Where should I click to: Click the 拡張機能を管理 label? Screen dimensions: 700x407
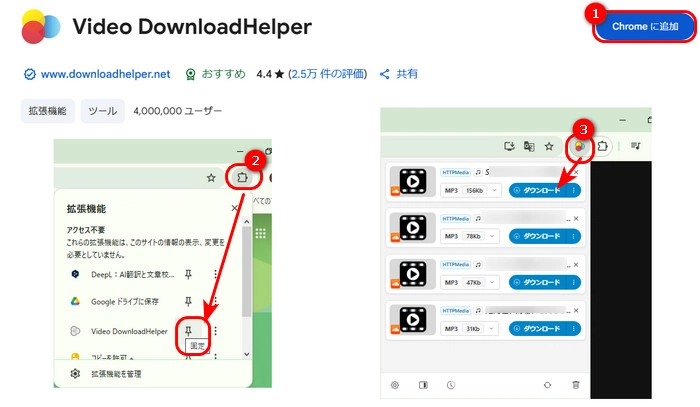(x=116, y=374)
